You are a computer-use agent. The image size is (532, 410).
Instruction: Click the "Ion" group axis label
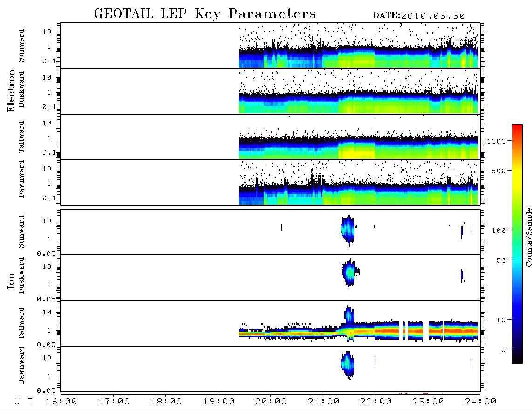(x=11, y=280)
